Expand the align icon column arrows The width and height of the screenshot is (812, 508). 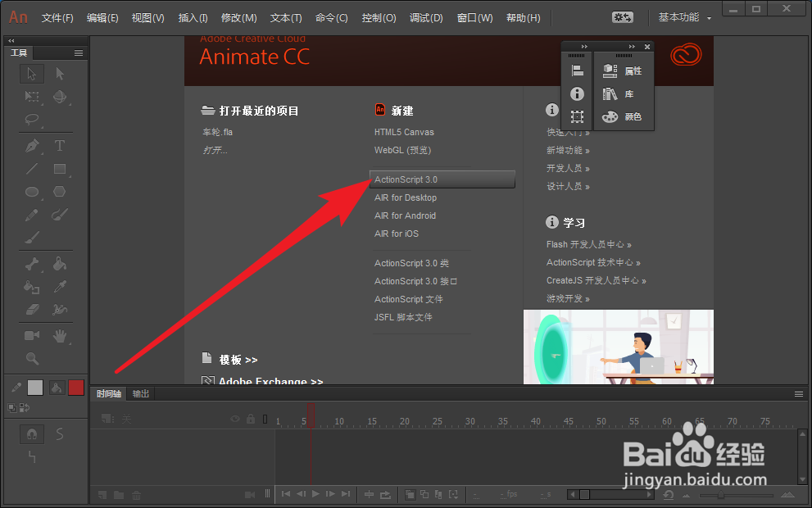point(584,47)
